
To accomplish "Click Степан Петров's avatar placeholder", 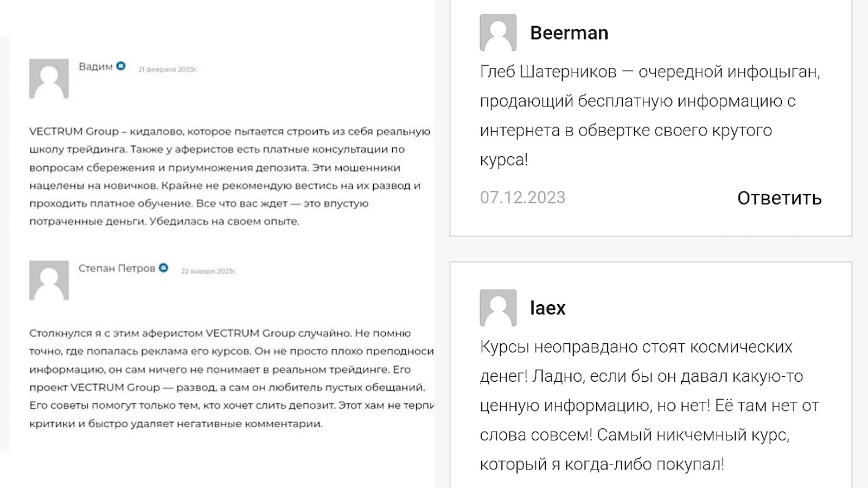I will [x=49, y=280].
